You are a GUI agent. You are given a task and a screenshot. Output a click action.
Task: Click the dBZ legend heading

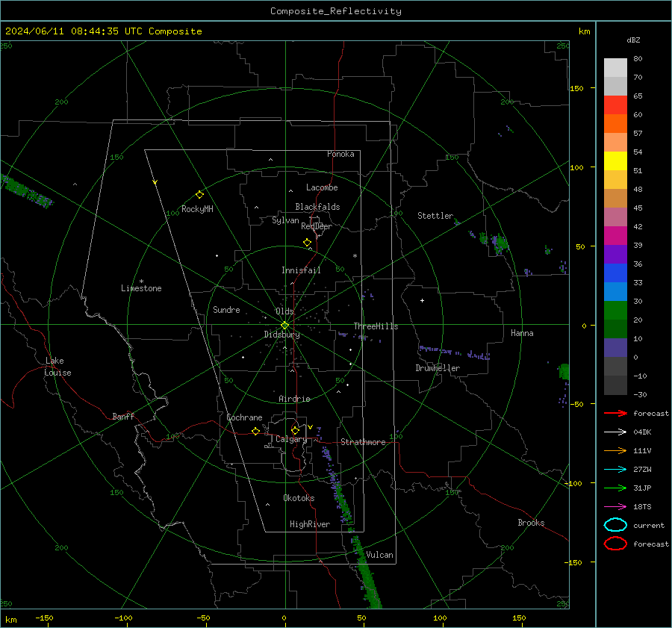tap(633, 40)
